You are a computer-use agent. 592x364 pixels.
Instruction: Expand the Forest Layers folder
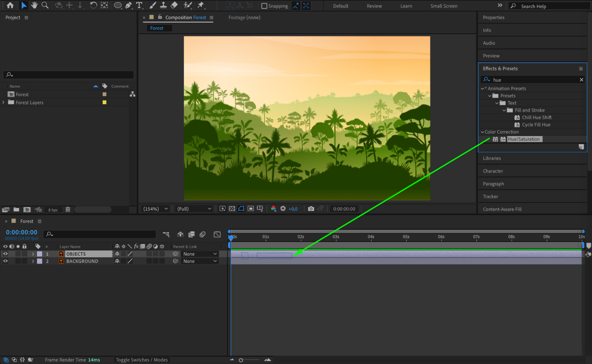[3, 102]
